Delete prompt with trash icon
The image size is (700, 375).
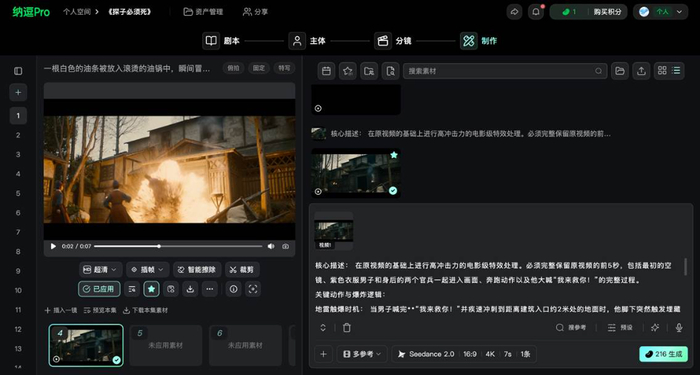click(x=346, y=328)
